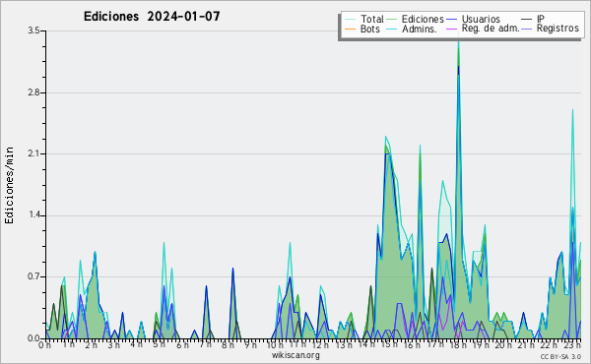Click the '18 h' x-axis label

tap(458, 344)
